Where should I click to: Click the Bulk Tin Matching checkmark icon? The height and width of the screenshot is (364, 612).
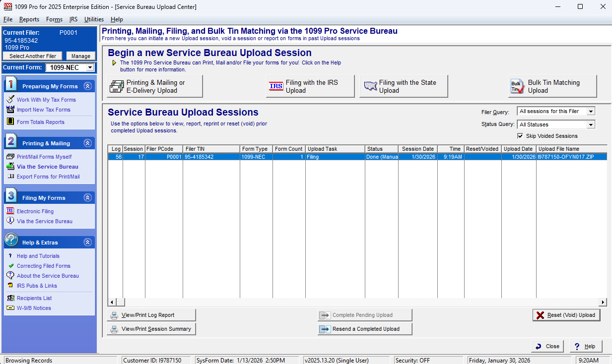(x=517, y=87)
